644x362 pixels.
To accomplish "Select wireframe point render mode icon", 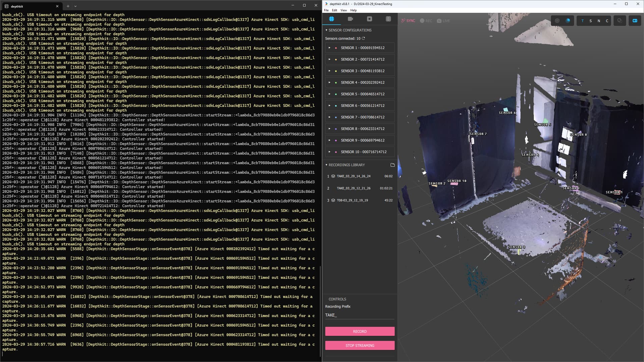I will (557, 21).
